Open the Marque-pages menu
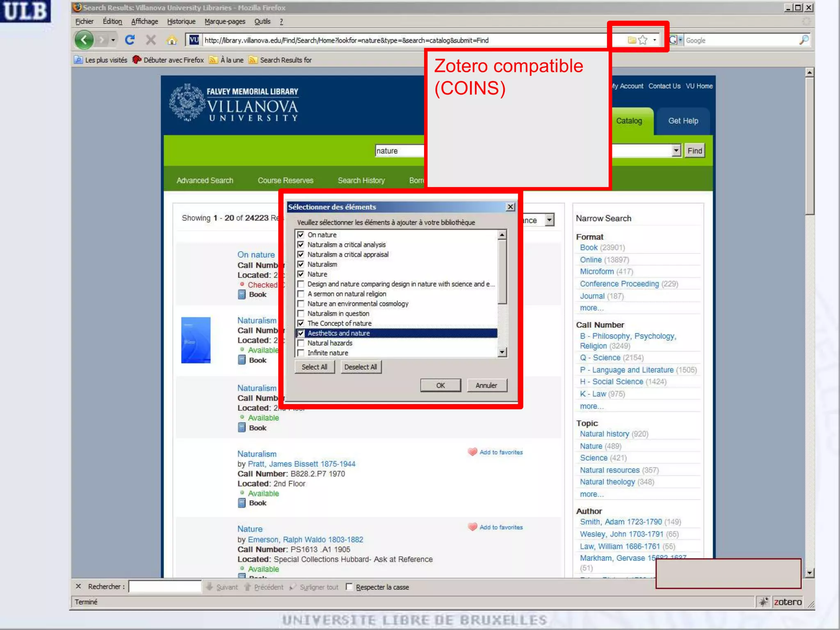Viewport: 840px width, 630px height. coord(225,21)
